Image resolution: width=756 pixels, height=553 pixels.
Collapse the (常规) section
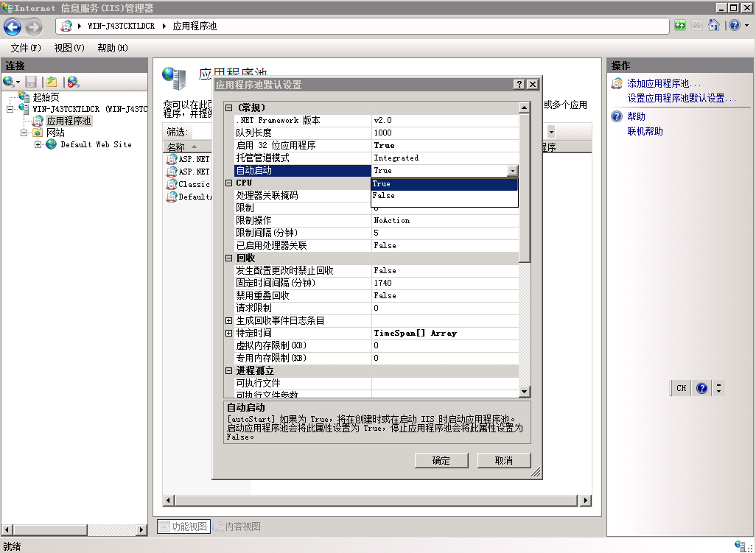229,108
